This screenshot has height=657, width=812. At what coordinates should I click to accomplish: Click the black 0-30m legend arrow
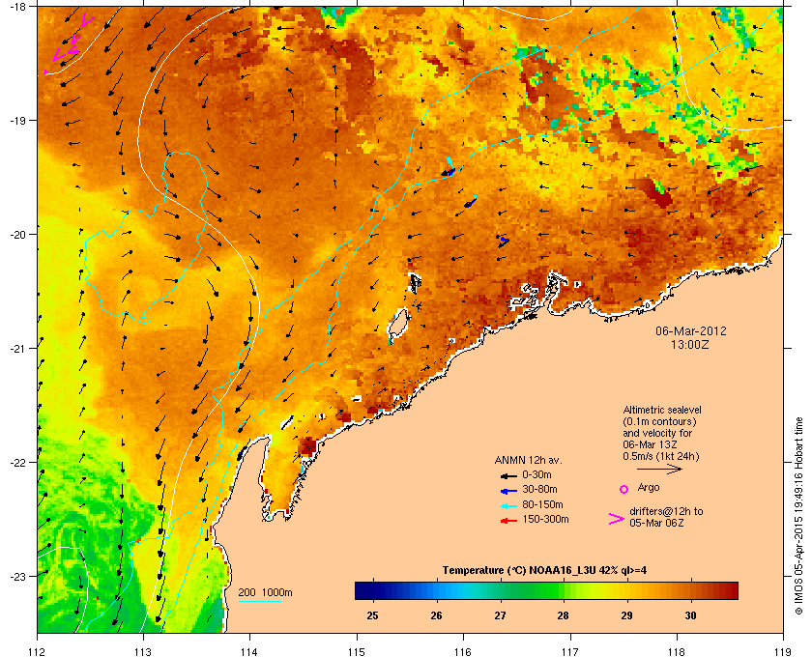[x=508, y=475]
